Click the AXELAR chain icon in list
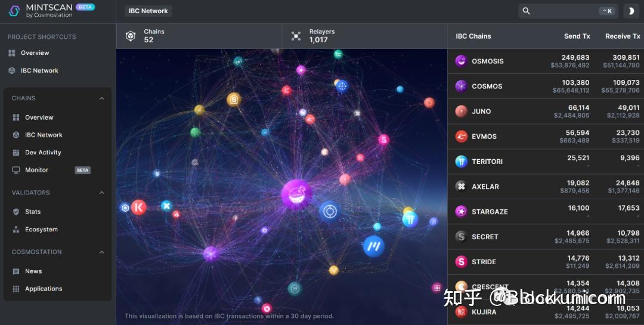The image size is (644, 325). (x=461, y=187)
